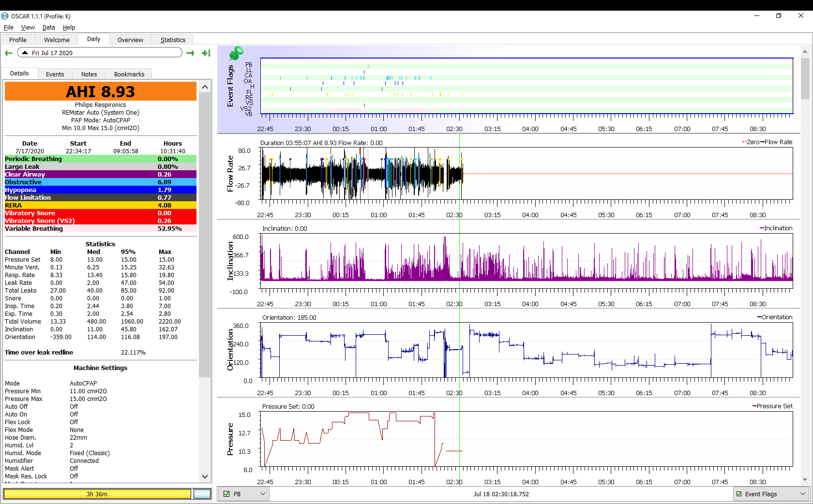Viewport: 813px width, 504px height.
Task: Click the Clear Airway purple row
Action: point(101,174)
